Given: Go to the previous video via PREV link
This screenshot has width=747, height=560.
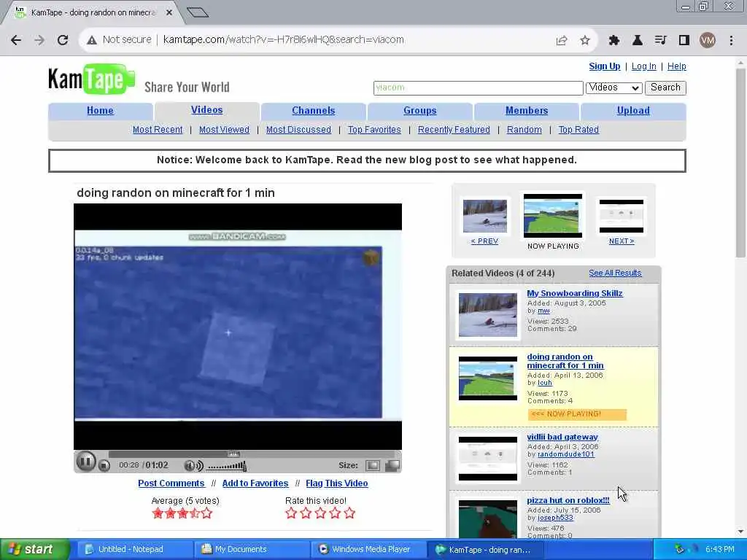Looking at the screenshot, I should pos(484,241).
